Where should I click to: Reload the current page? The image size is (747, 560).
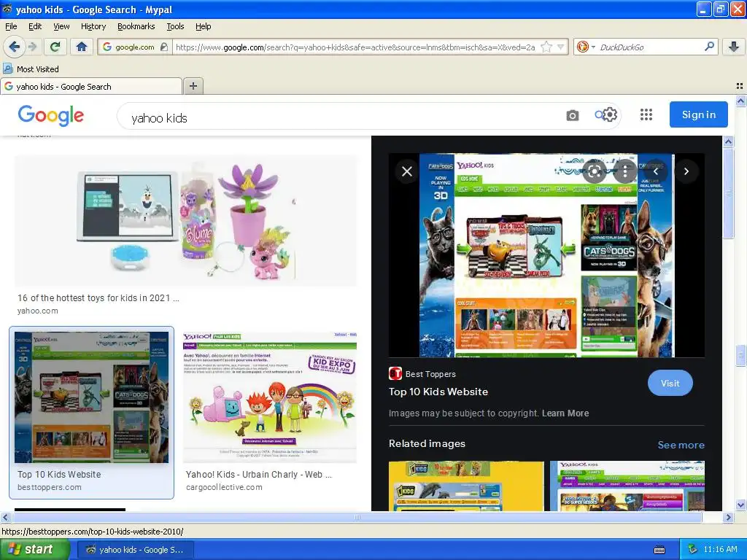tap(55, 47)
